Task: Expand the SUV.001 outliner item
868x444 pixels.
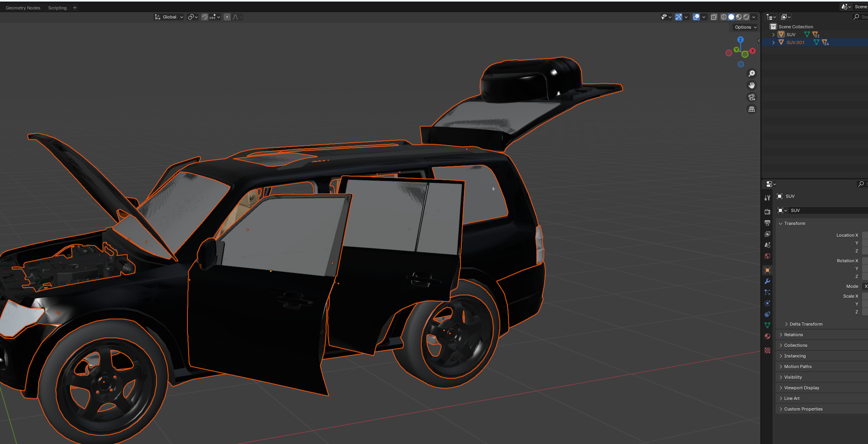Action: [x=773, y=42]
